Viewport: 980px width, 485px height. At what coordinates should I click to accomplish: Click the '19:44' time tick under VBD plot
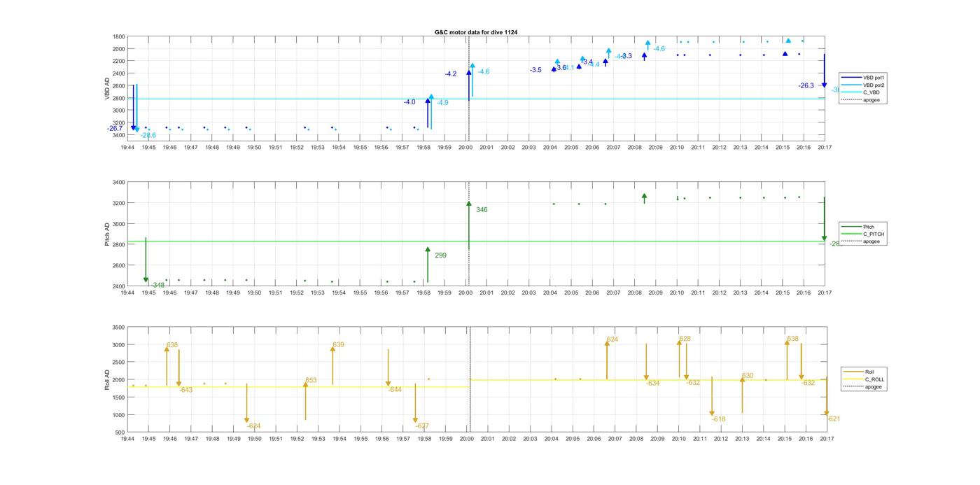127,148
